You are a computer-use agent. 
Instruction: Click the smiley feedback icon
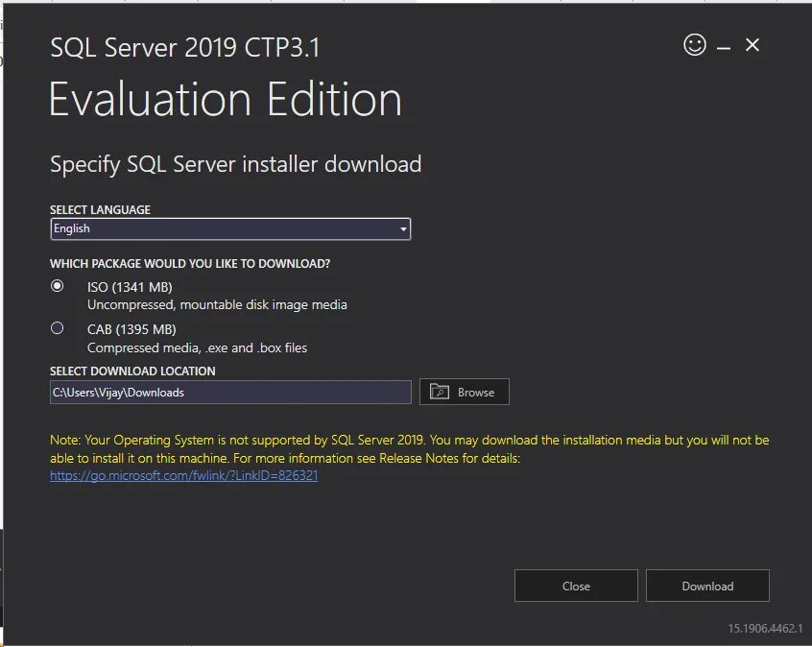click(x=695, y=44)
